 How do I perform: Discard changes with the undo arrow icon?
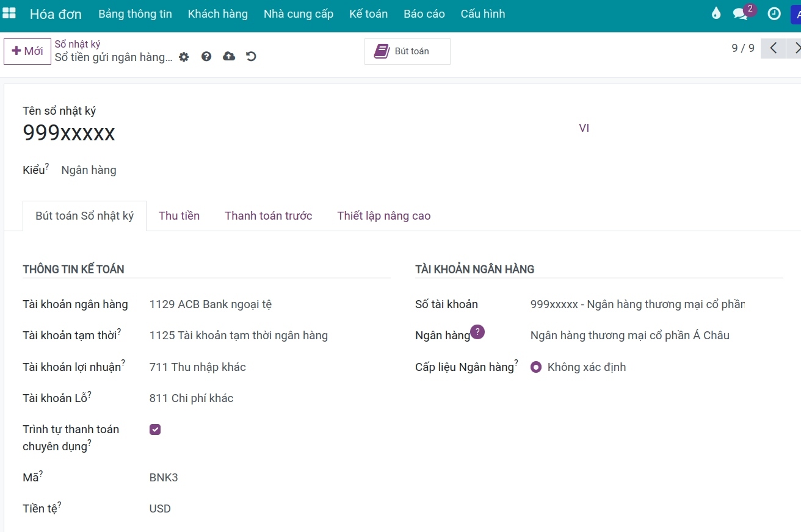point(251,57)
